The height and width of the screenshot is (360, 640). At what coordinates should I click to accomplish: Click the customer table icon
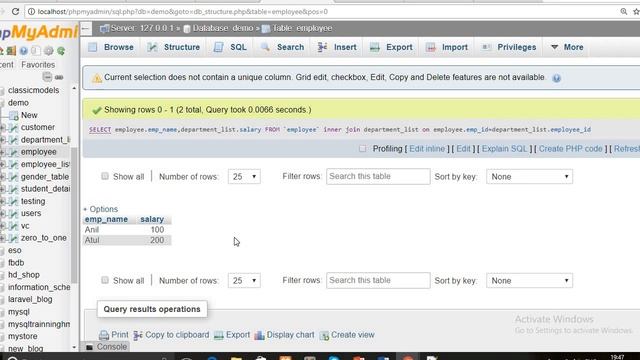tap(13, 127)
